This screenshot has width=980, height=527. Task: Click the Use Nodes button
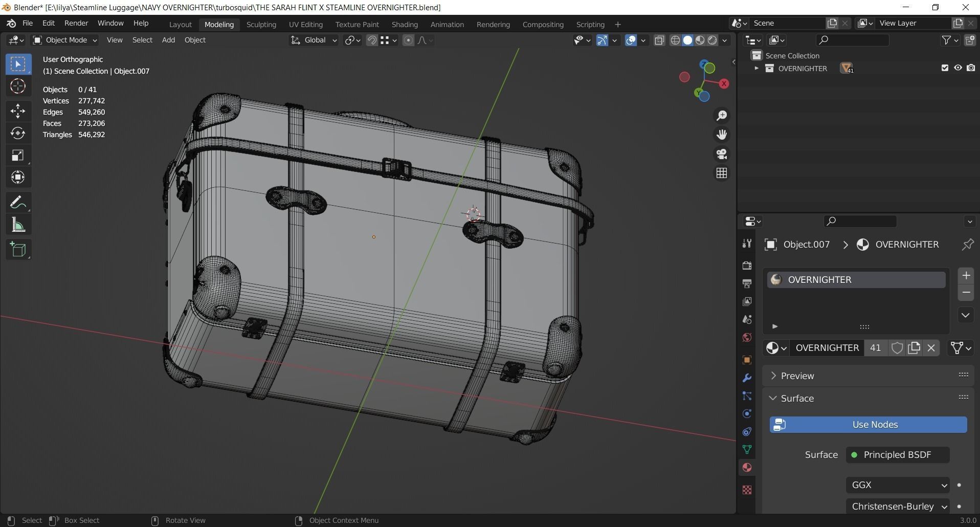pos(868,425)
